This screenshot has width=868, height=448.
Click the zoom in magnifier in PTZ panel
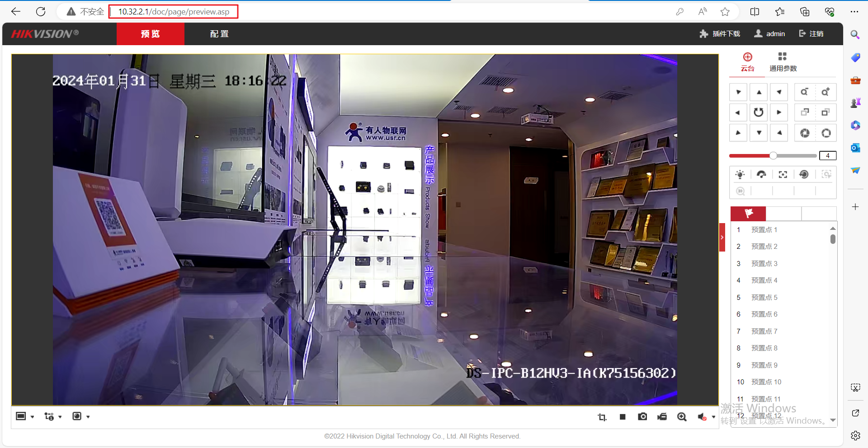826,92
